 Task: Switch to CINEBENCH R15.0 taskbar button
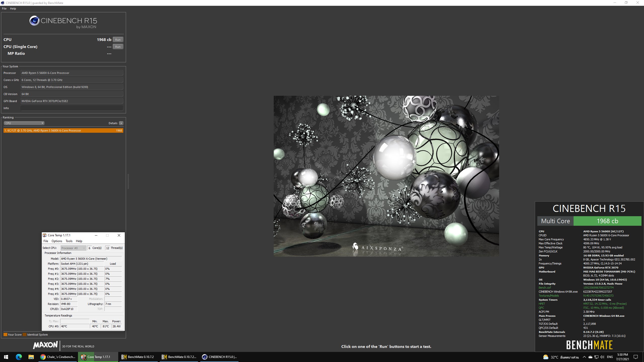tap(219, 357)
